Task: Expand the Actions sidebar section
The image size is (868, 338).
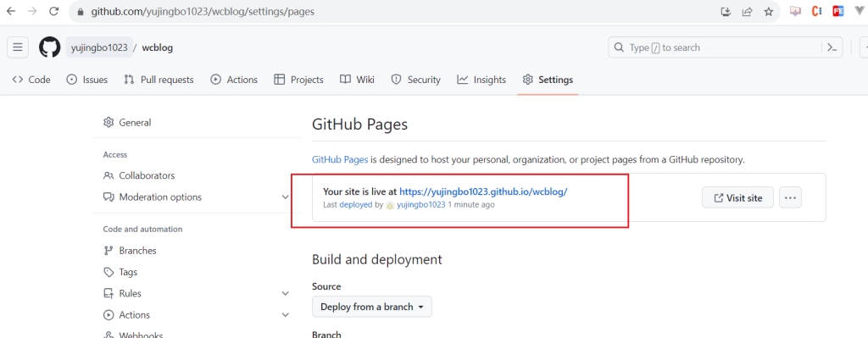Action: (x=285, y=315)
